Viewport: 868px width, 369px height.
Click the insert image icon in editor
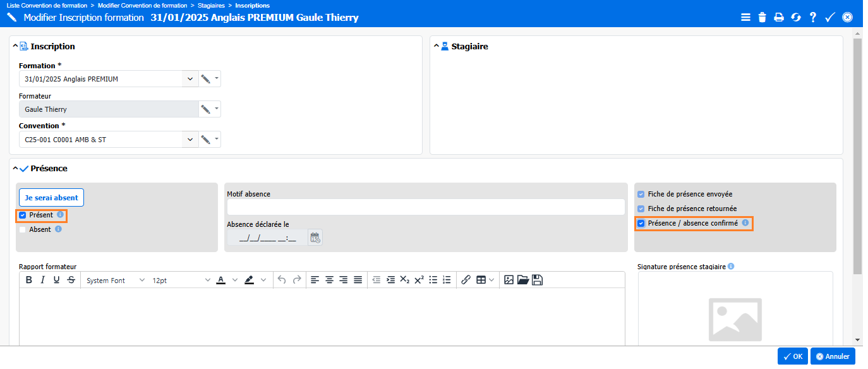509,280
